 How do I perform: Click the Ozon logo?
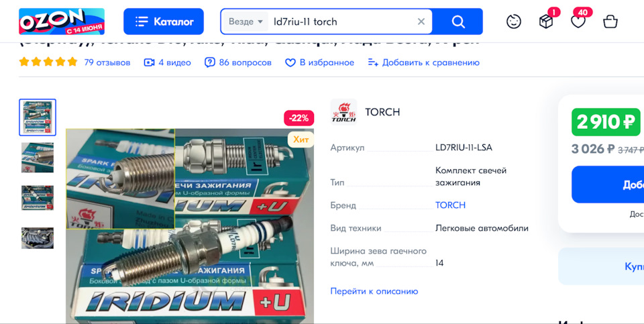pos(62,21)
